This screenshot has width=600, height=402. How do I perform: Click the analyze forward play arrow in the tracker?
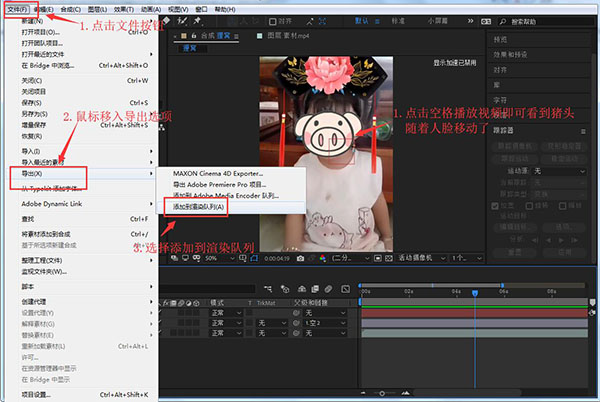tap(561, 240)
